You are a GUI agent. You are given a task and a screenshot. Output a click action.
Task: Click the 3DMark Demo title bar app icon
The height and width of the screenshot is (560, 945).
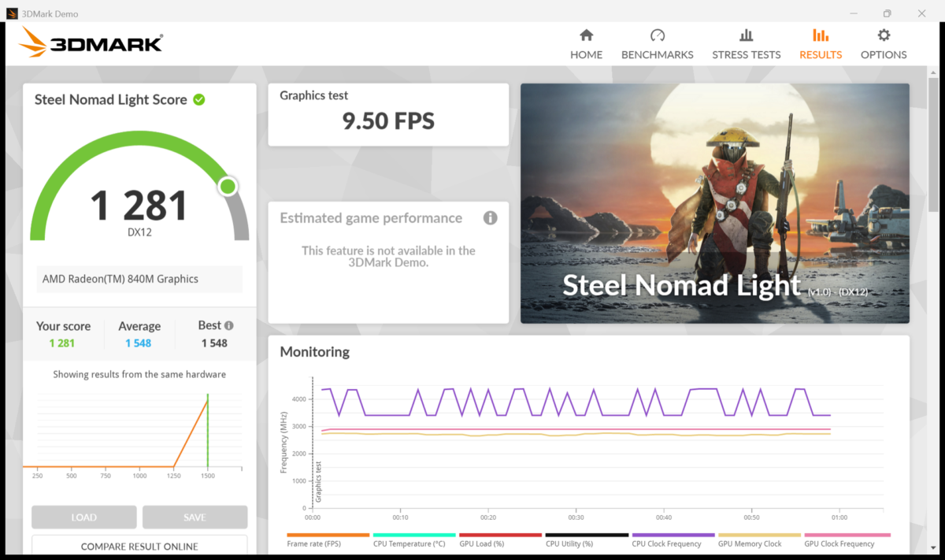[x=12, y=13]
